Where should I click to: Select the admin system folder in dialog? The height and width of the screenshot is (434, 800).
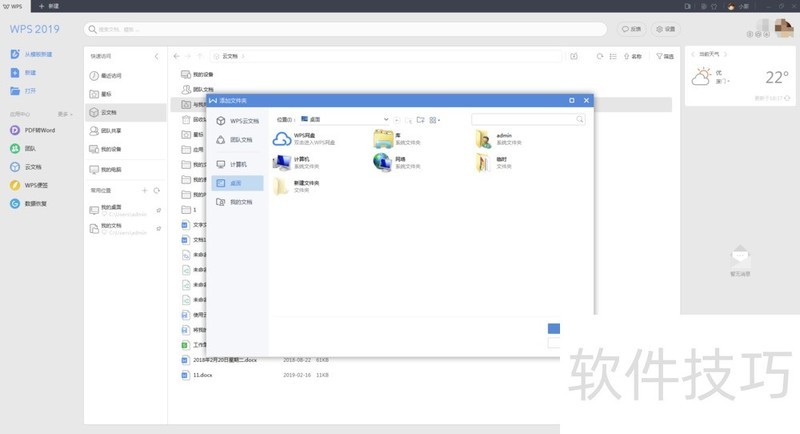point(498,139)
